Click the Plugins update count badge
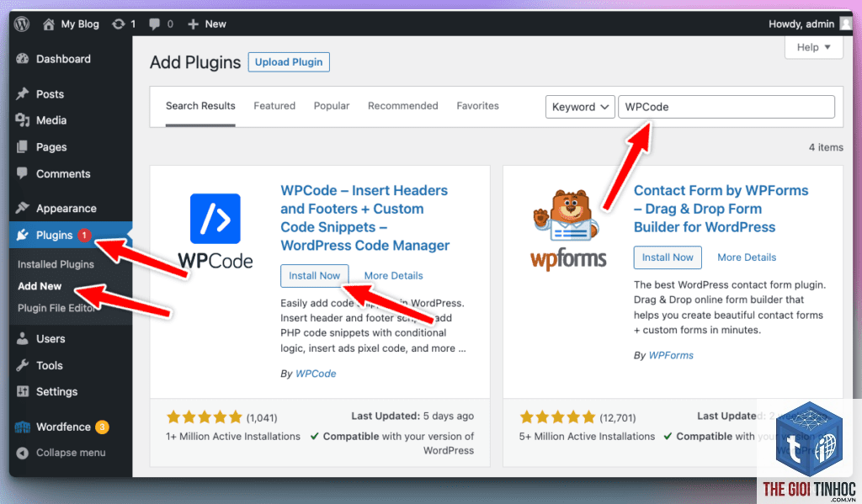 click(x=84, y=236)
